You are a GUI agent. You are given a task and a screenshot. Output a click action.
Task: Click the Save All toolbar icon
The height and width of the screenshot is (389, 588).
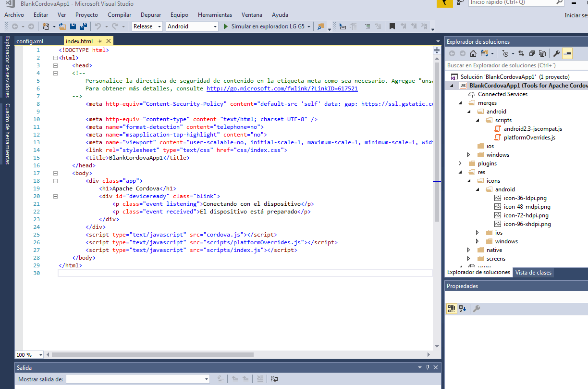83,26
